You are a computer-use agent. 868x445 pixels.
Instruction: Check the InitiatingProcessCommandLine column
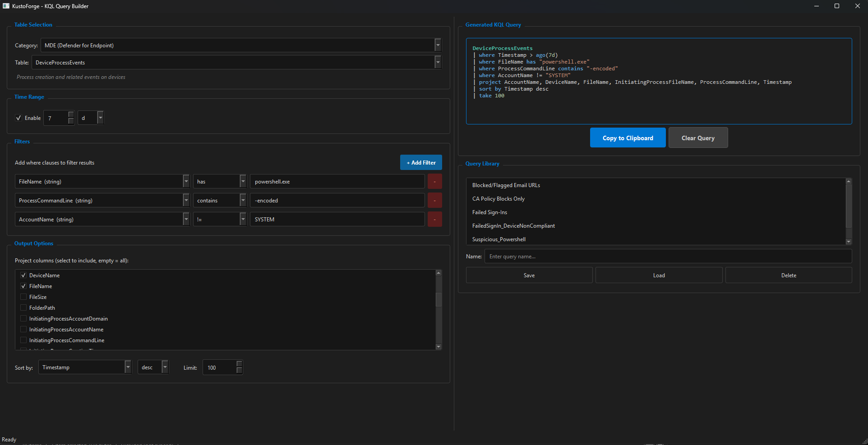[23, 340]
